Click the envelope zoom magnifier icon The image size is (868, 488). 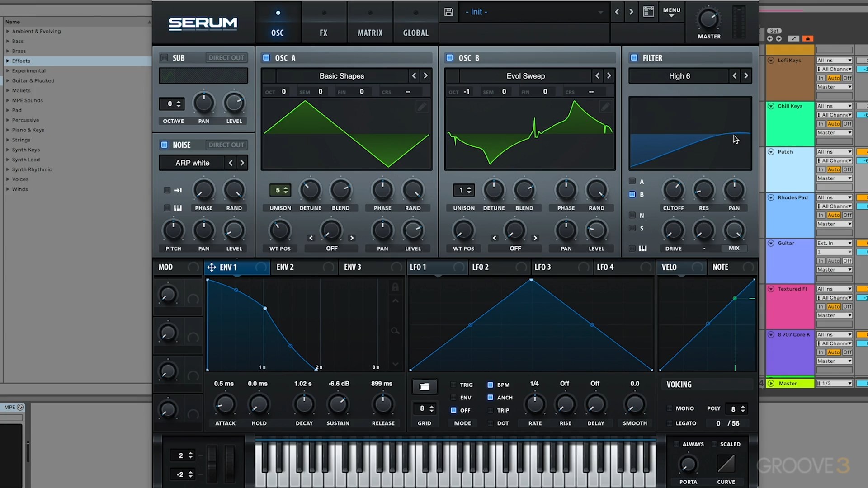coord(395,331)
